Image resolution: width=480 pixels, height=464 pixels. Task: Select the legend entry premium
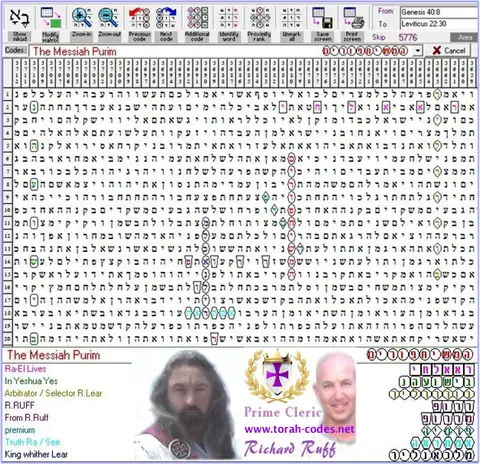[x=20, y=430]
